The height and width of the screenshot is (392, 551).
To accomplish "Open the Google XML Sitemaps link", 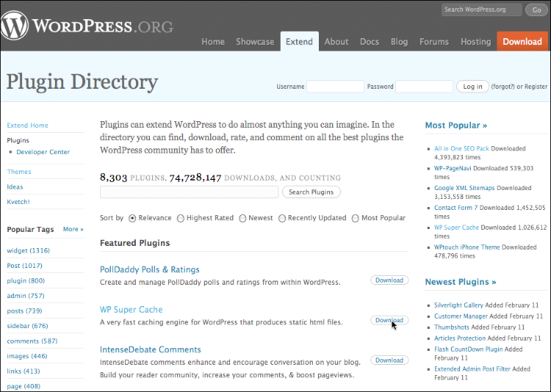I will [464, 188].
